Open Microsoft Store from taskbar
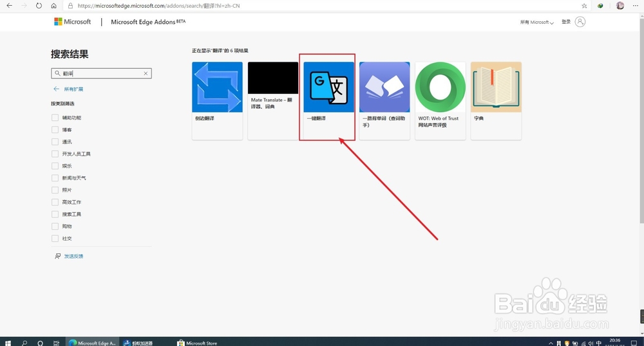Image resolution: width=644 pixels, height=346 pixels. (197, 343)
